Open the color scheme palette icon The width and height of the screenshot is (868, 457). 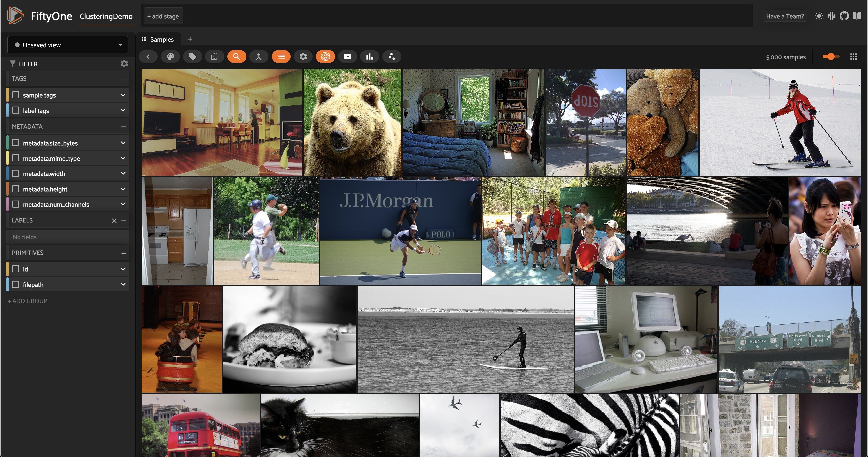tap(171, 57)
